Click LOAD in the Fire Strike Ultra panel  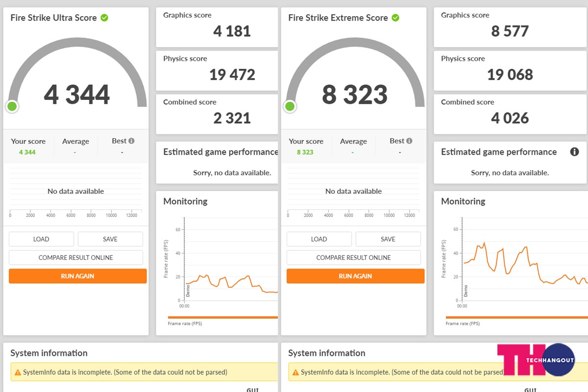click(41, 239)
